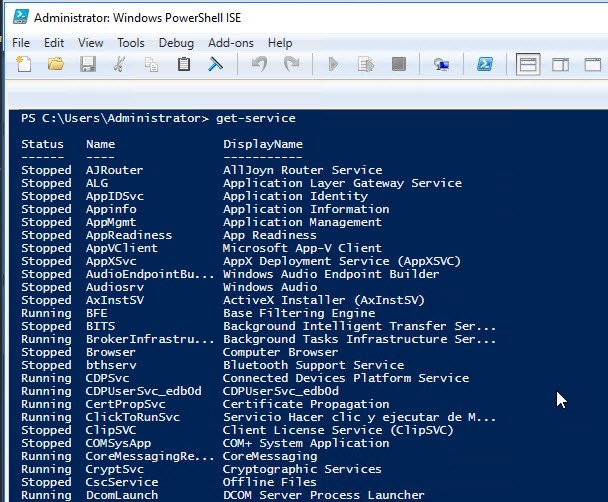Click Computer Browser display name
608x502 pixels.
pos(280,352)
